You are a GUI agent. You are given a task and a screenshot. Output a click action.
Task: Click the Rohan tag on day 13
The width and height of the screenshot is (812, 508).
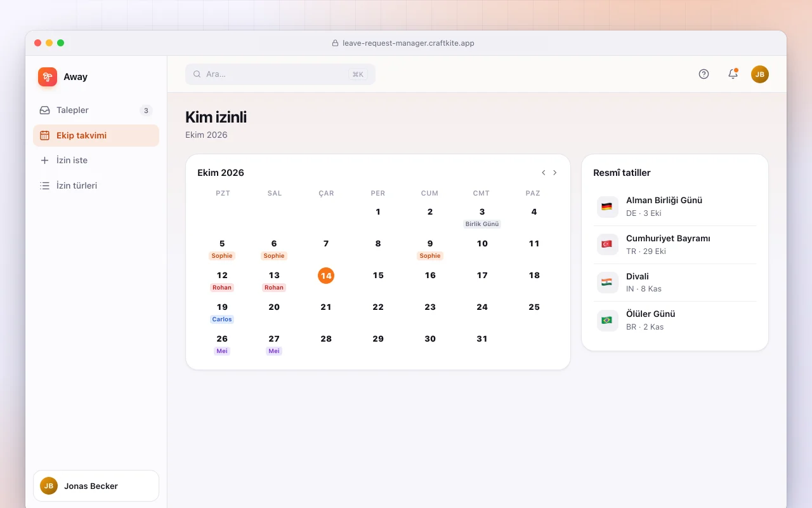[274, 288]
